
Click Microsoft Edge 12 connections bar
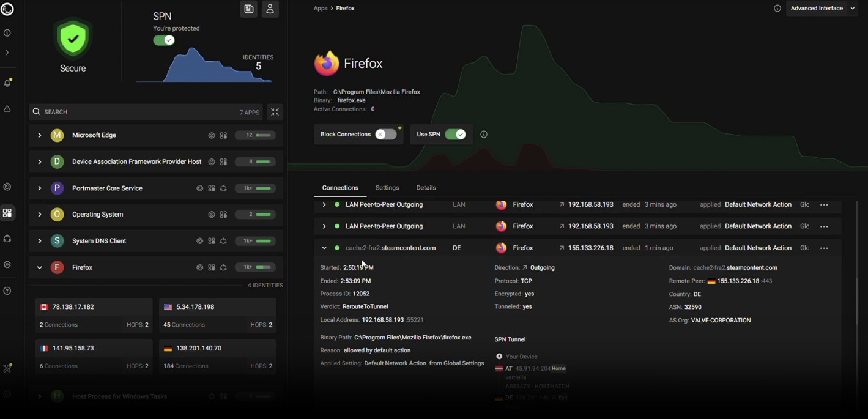click(255, 135)
